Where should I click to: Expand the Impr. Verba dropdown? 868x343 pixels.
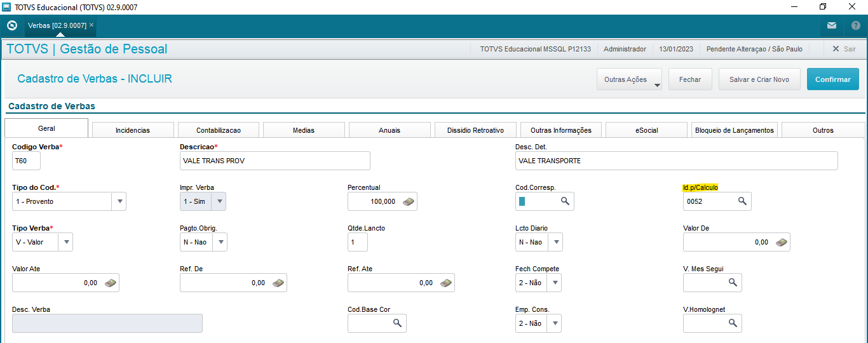pyautogui.click(x=219, y=201)
